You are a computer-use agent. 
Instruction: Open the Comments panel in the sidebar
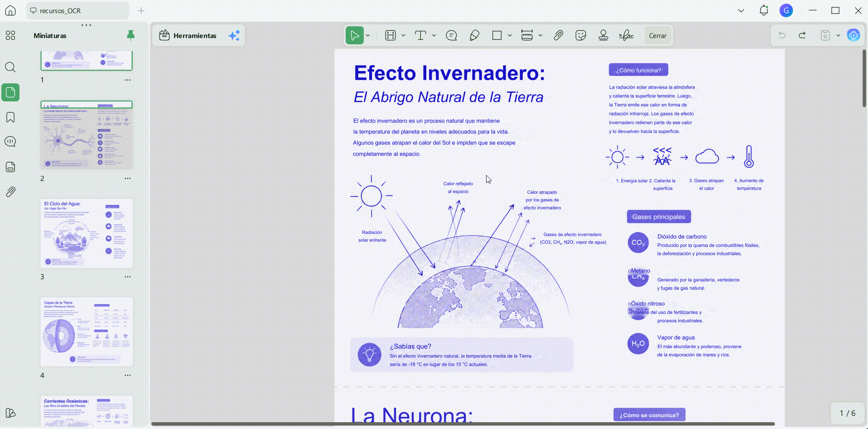[x=10, y=142]
